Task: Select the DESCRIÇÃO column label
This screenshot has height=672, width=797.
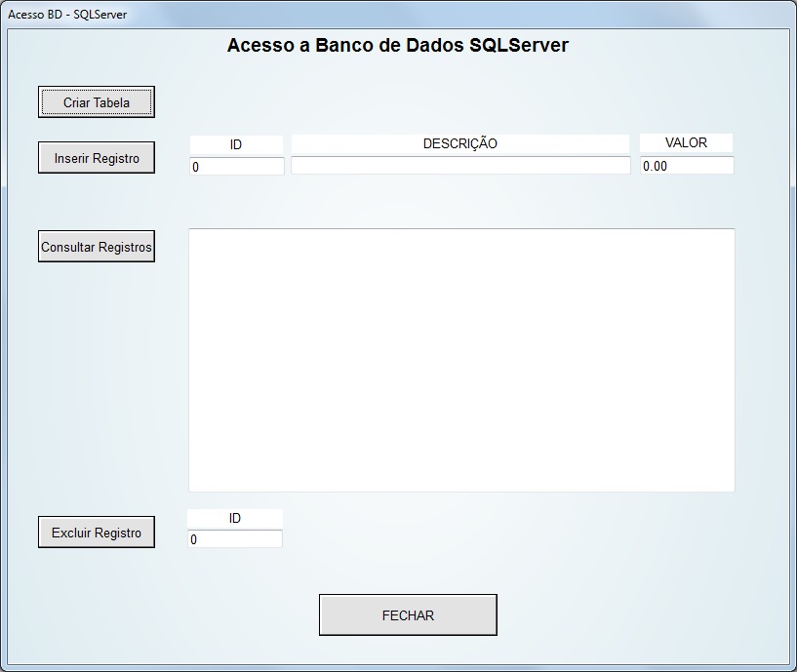Action: pos(460,143)
